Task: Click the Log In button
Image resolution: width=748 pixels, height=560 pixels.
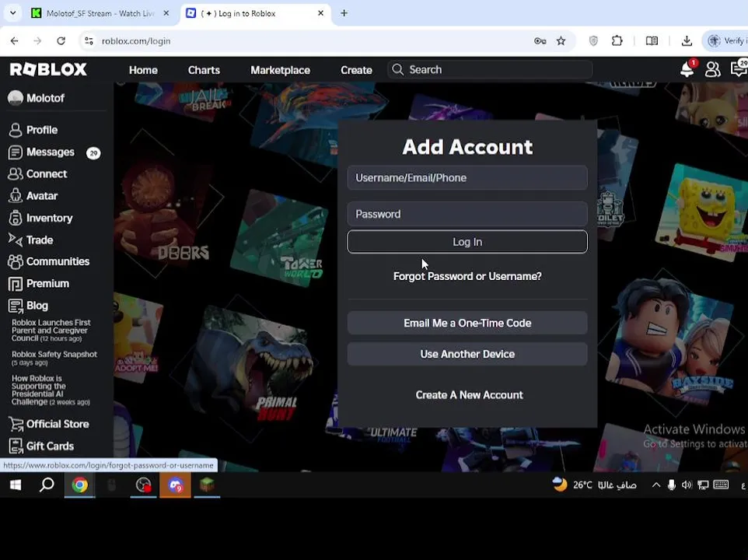Action: (467, 242)
